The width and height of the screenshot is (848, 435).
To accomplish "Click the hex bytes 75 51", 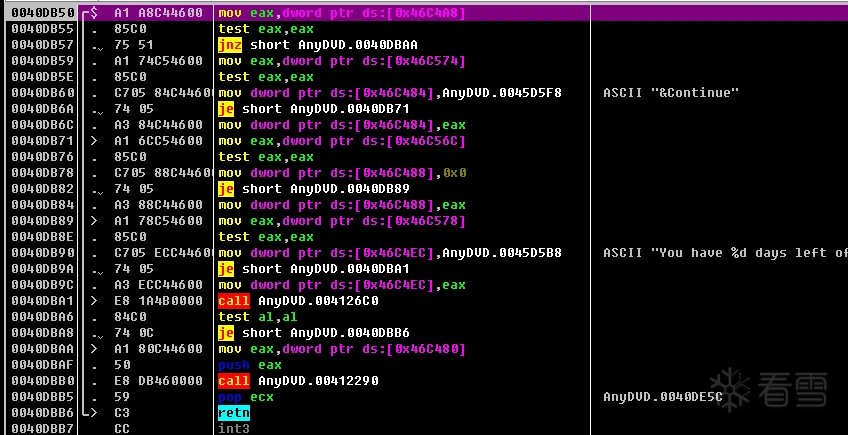I will [134, 45].
